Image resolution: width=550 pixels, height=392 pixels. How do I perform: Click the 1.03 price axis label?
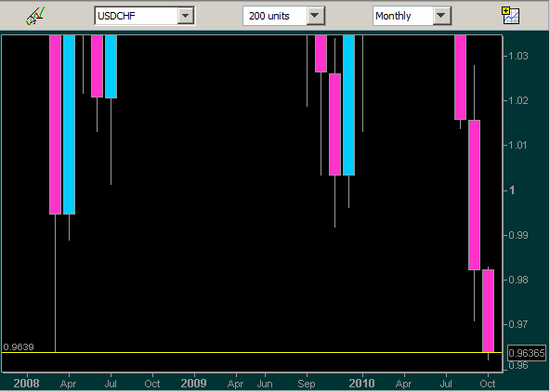[517, 56]
